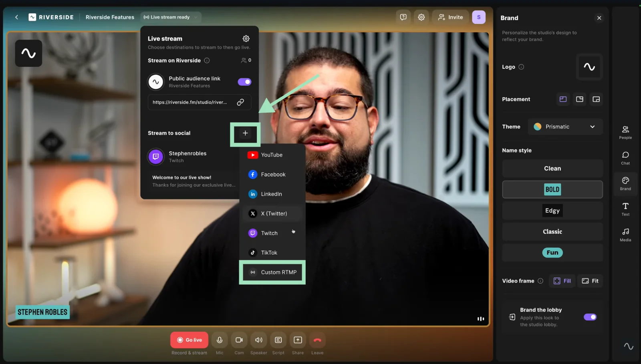This screenshot has width=641, height=364.
Task: Add a social stream destination with plus
Action: [x=245, y=133]
